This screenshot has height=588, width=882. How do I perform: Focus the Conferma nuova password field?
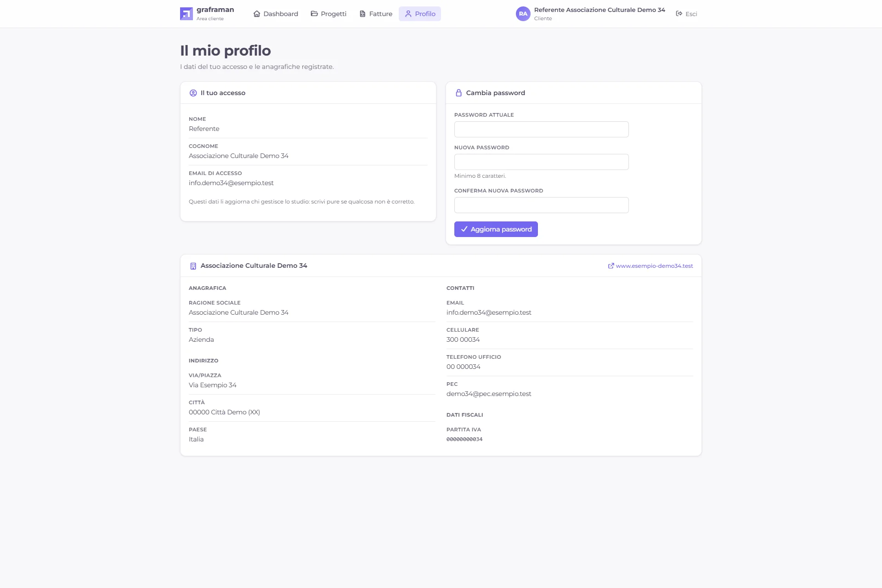[542, 205]
